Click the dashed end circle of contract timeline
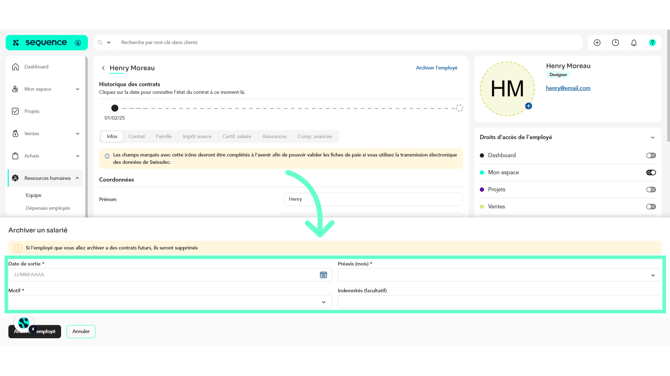 (459, 108)
